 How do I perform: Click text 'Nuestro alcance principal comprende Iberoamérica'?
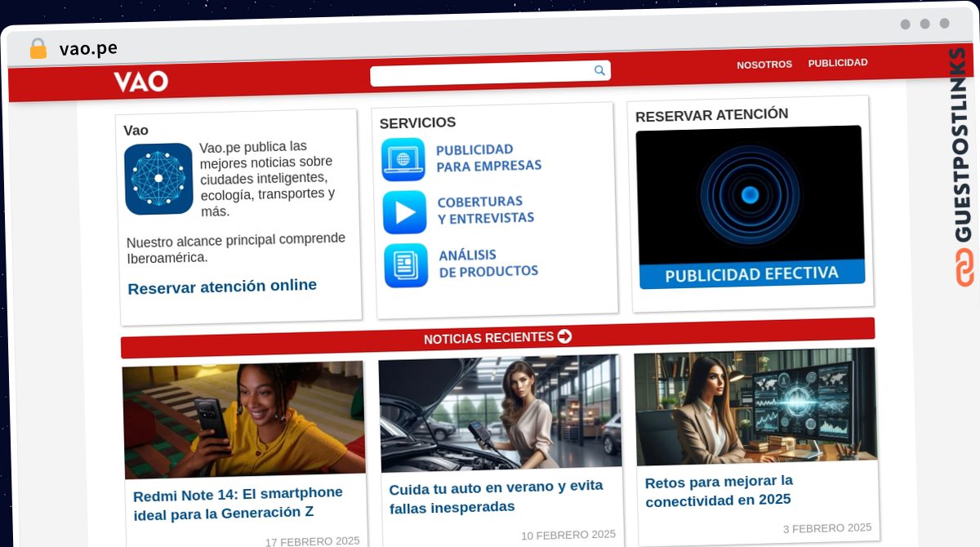point(236,248)
